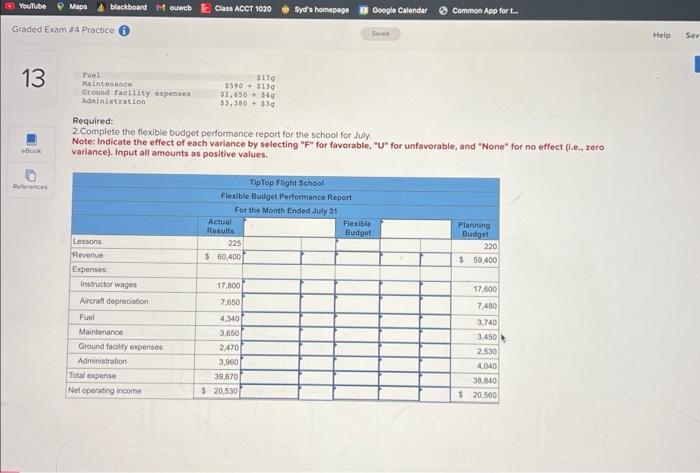Click Net operating income flexible budget field
This screenshot has height=473, width=700.
tap(355, 393)
